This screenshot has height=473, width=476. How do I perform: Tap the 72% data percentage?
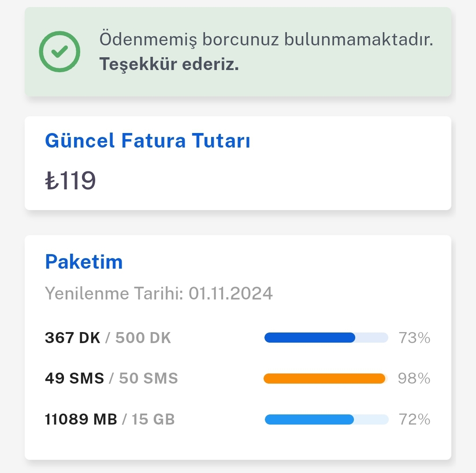click(414, 419)
